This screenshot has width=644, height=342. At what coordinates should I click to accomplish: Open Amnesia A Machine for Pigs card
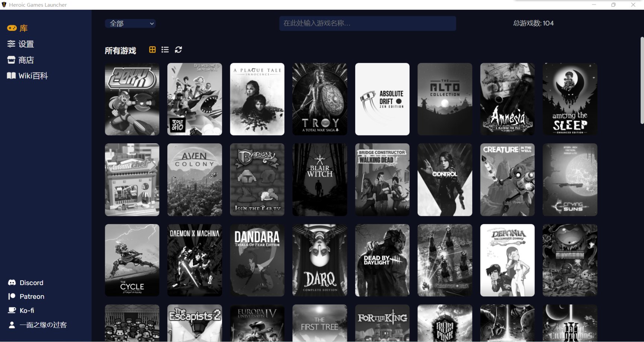508,99
